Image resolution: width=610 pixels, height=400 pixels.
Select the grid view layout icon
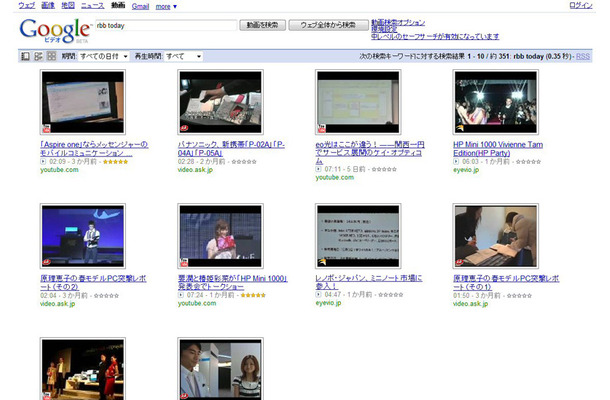coord(51,56)
